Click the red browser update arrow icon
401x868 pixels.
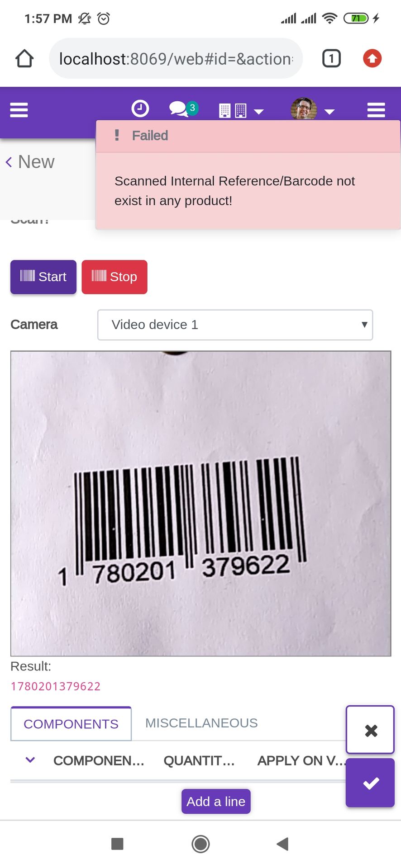tap(372, 58)
